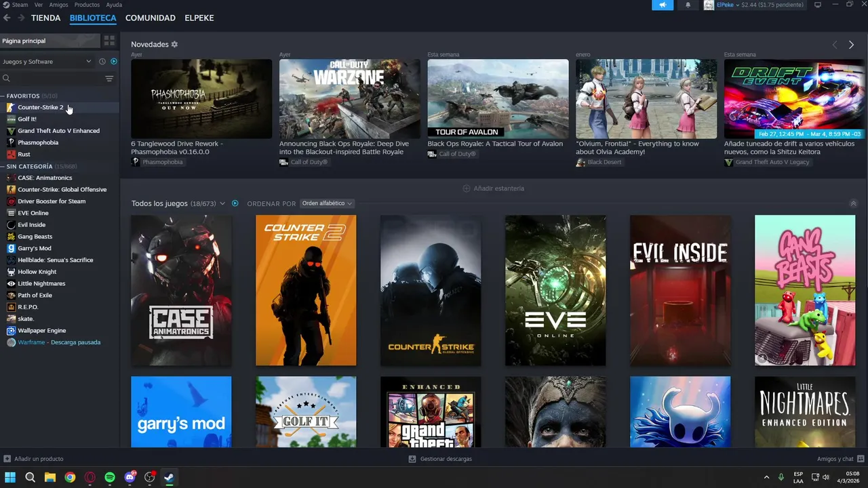This screenshot has height=488, width=868.
Task: Expand the Todos los juegos title dropdown
Action: [222, 203]
